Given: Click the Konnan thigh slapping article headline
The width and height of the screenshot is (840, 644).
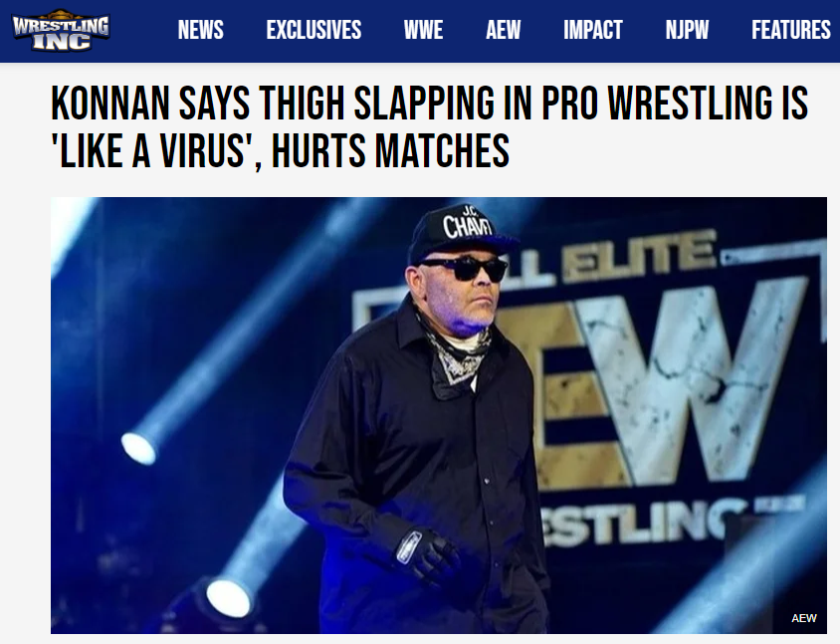Looking at the screenshot, I should click(429, 127).
